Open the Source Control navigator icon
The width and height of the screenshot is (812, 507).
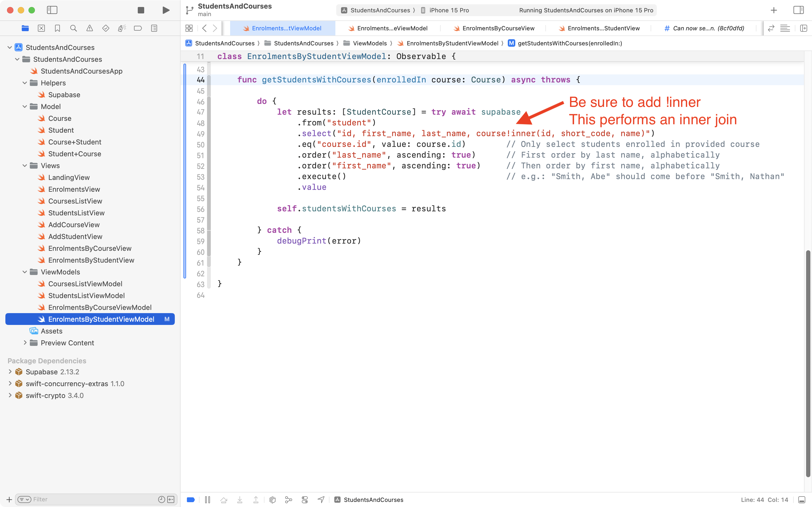41,28
